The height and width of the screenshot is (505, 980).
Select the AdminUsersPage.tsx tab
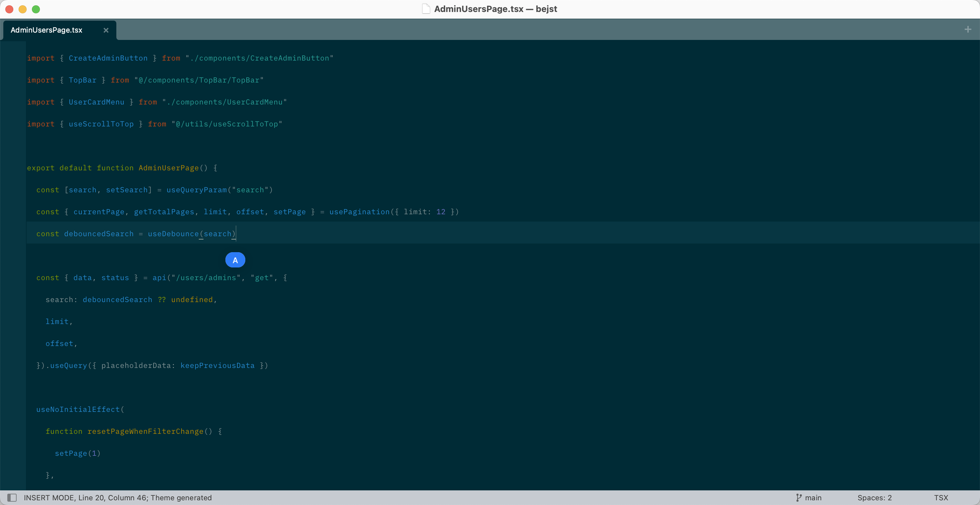[60, 30]
